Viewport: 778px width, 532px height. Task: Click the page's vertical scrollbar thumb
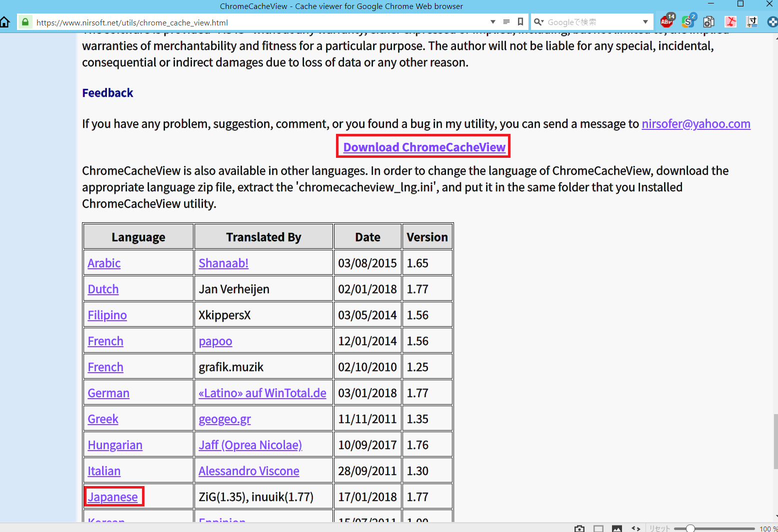click(775, 441)
